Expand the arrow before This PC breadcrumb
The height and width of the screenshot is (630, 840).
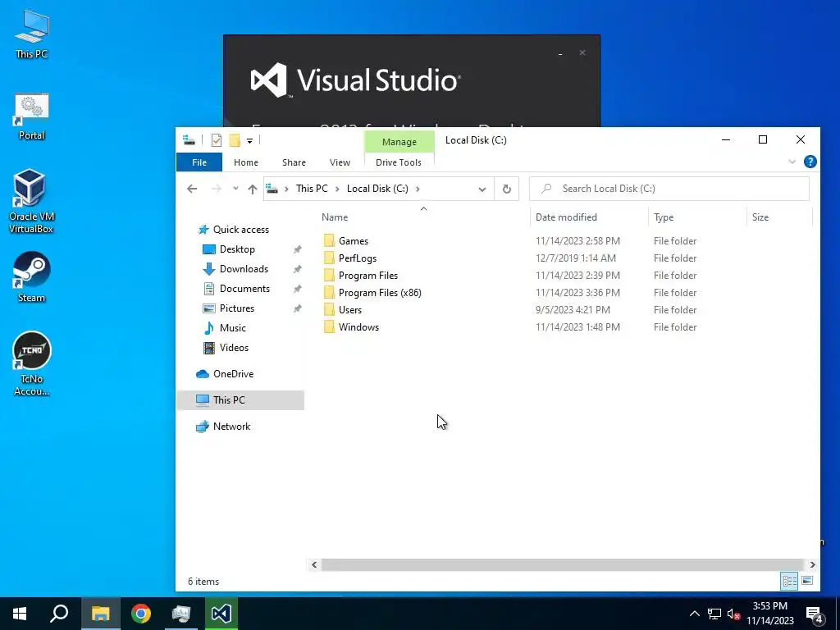click(286, 189)
